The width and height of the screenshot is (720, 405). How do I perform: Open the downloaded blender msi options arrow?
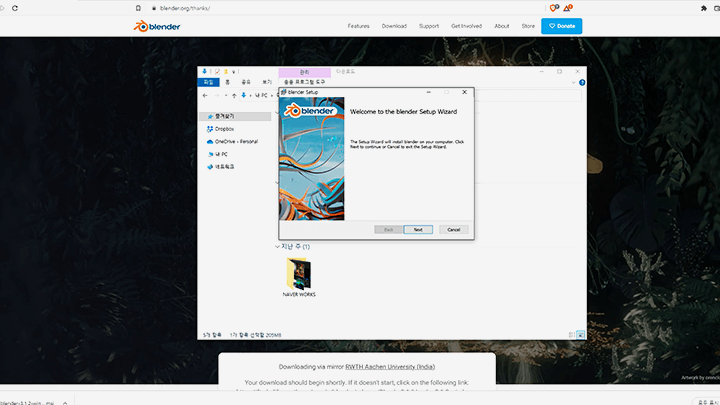[x=65, y=403]
